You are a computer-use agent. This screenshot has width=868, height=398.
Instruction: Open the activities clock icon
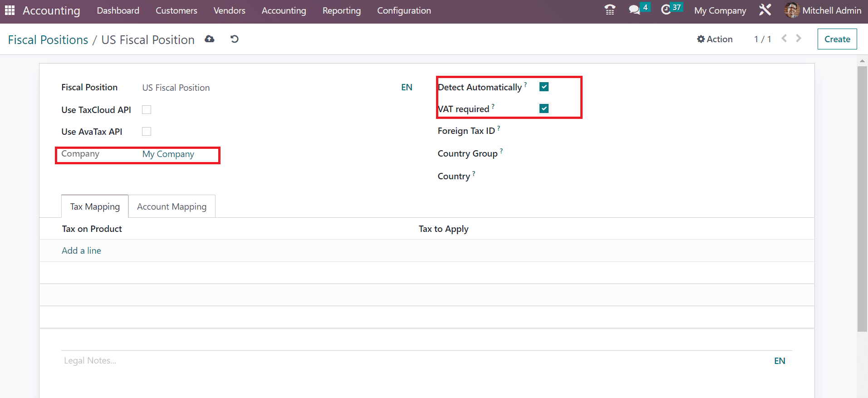[666, 10]
